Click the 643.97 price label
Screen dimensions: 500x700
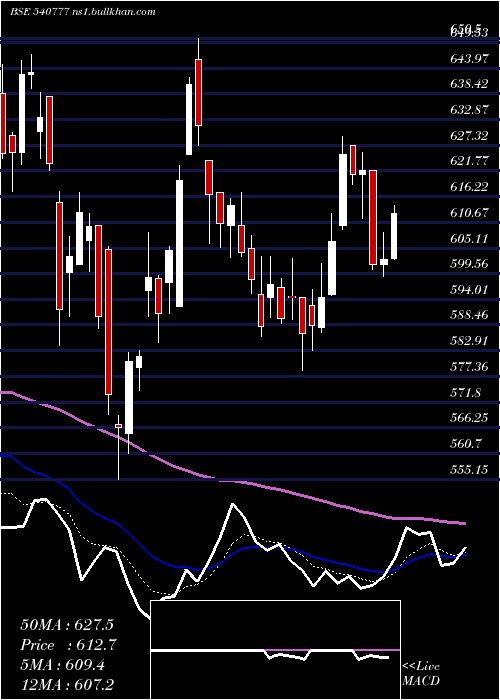click(x=470, y=58)
